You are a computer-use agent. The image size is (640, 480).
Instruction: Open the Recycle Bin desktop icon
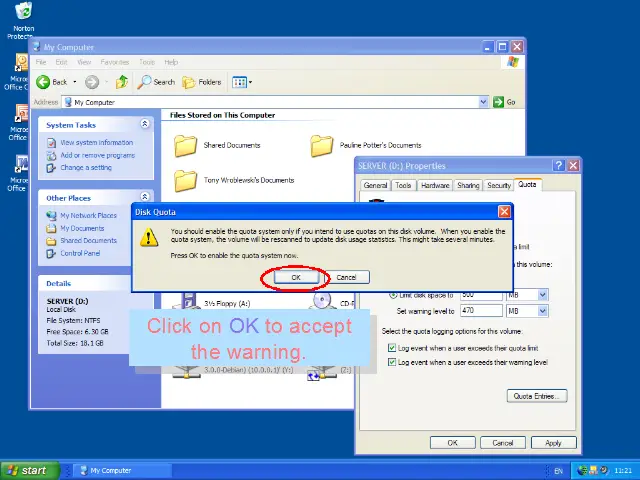point(23,11)
